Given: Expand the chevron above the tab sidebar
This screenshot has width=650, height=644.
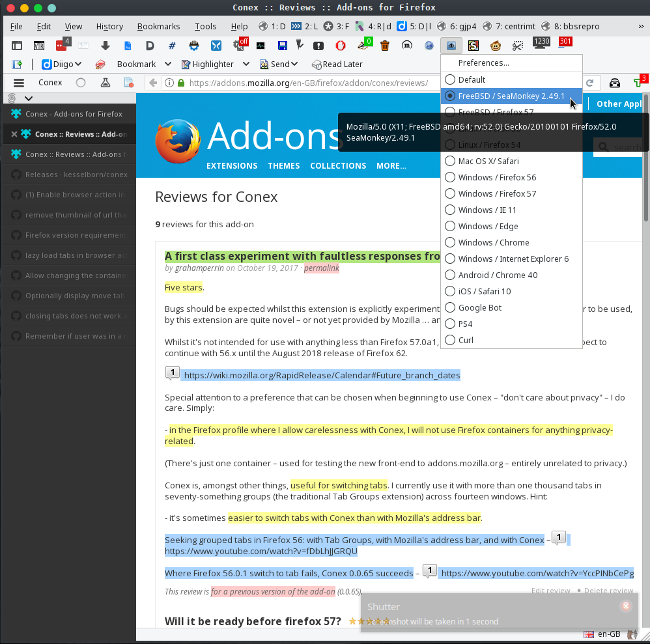Looking at the screenshot, I should [28, 98].
